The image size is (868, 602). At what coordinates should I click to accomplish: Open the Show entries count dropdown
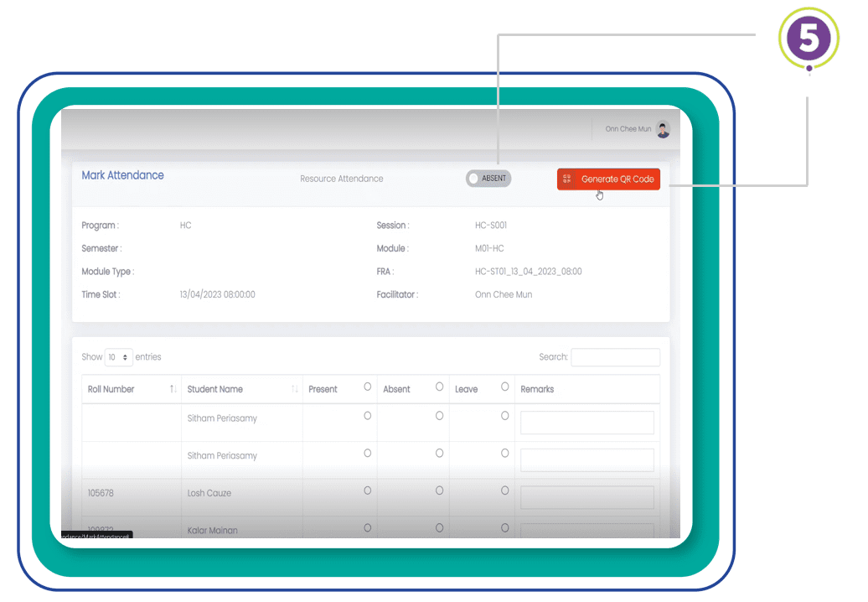click(x=118, y=357)
